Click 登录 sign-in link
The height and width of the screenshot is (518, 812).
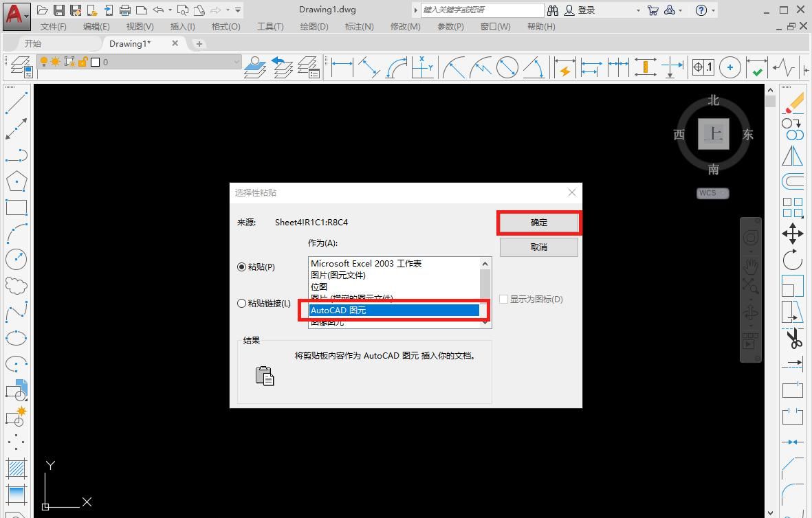pos(586,10)
